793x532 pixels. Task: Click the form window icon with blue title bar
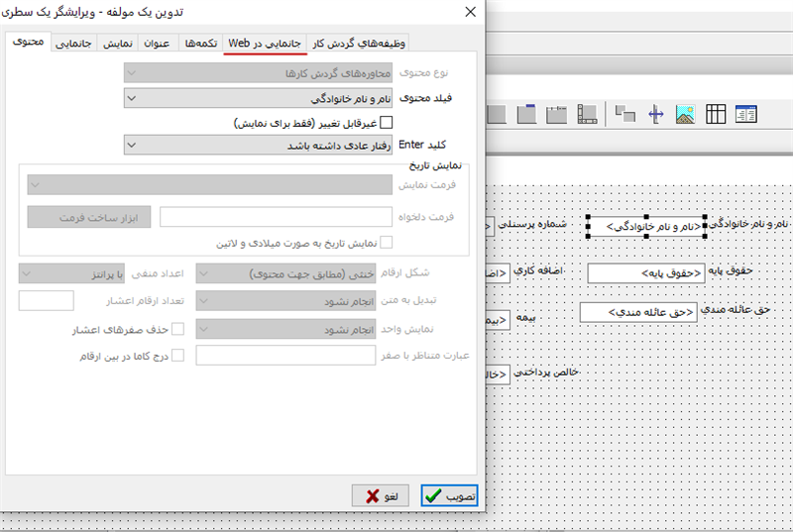coord(745,115)
